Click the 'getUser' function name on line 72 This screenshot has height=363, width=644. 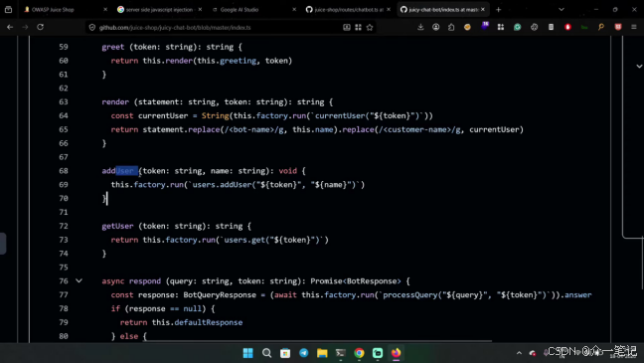point(117,226)
